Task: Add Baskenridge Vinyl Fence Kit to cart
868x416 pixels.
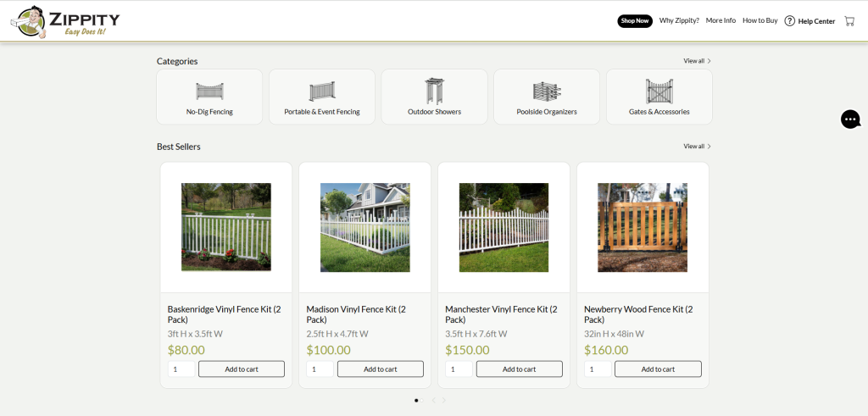Action: 242,369
